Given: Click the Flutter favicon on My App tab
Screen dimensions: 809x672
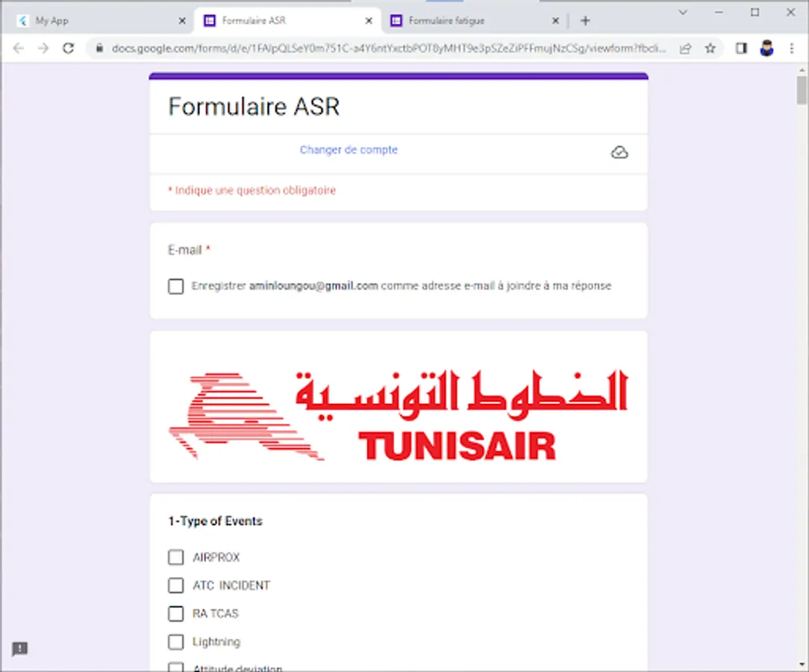Looking at the screenshot, I should point(22,21).
